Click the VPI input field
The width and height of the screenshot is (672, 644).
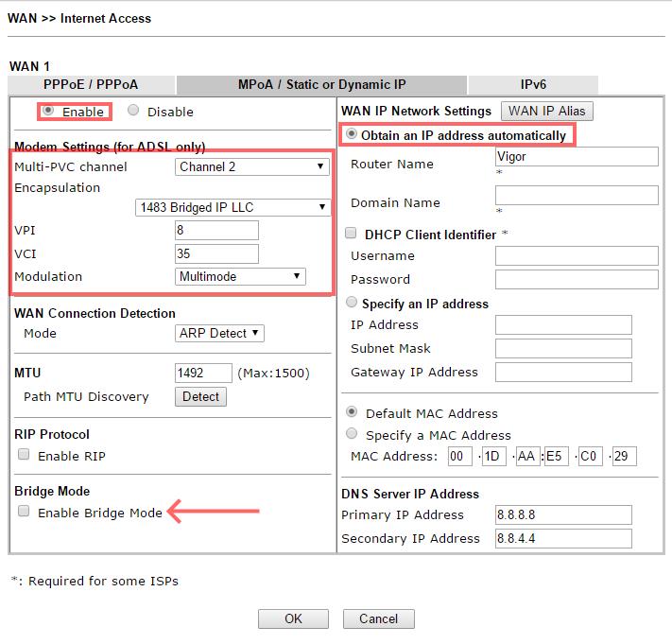pos(216,230)
